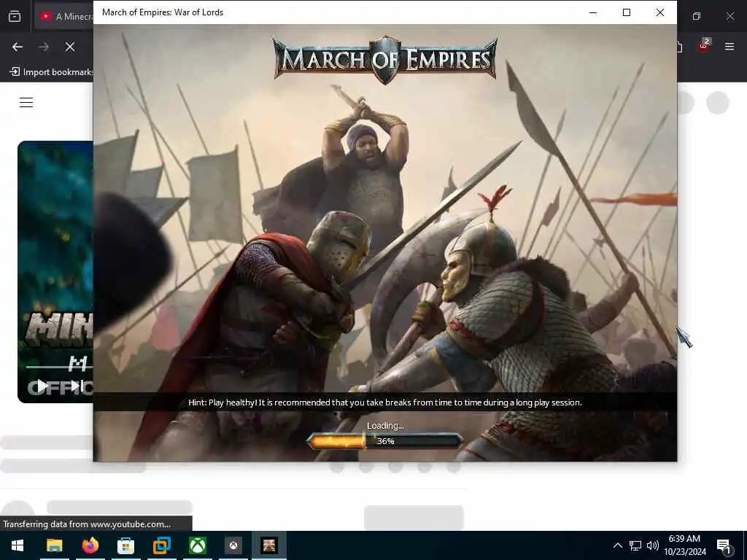Click the greyed-out forward arrow in Firefox
The width and height of the screenshot is (747, 560).
[x=44, y=47]
